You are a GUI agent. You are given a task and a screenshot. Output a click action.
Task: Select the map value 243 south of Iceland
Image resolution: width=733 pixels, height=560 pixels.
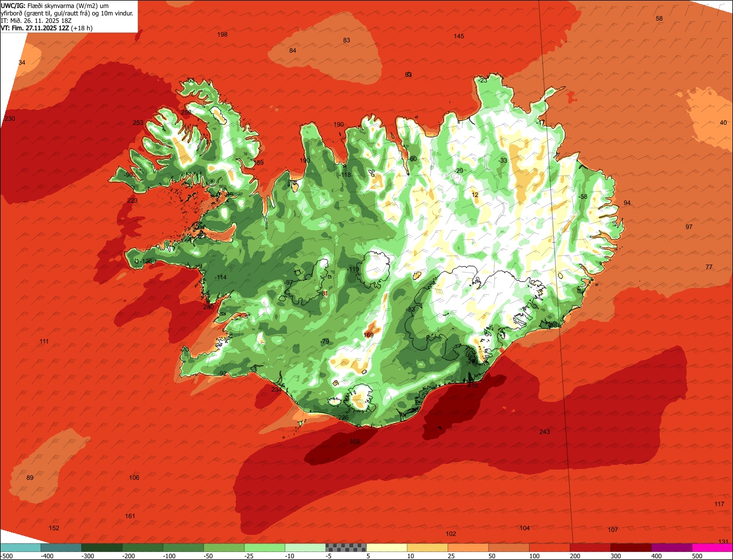(545, 432)
